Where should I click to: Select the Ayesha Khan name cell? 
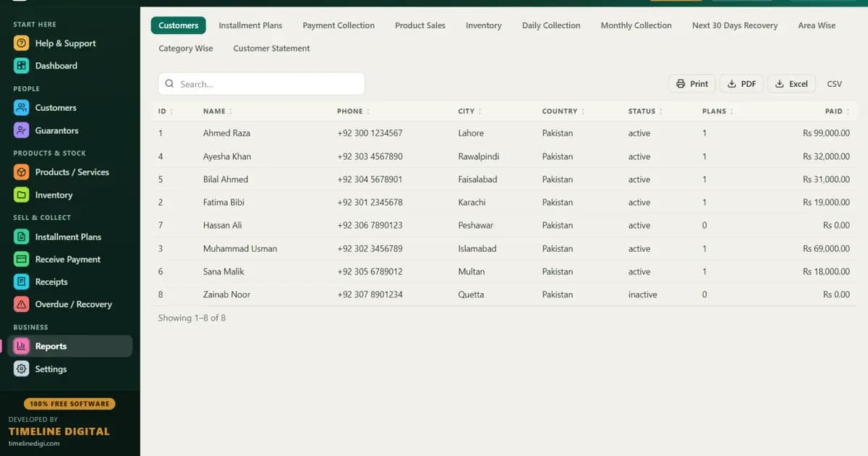(227, 156)
